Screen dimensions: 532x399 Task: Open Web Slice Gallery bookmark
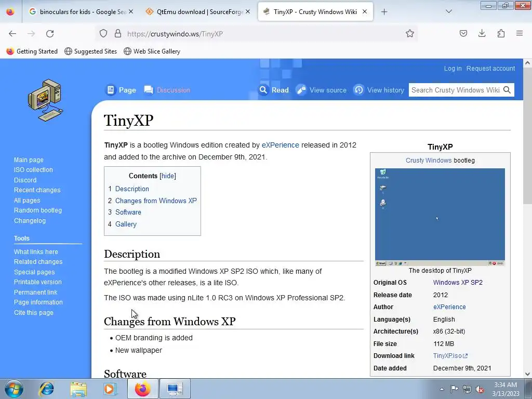[152, 51]
